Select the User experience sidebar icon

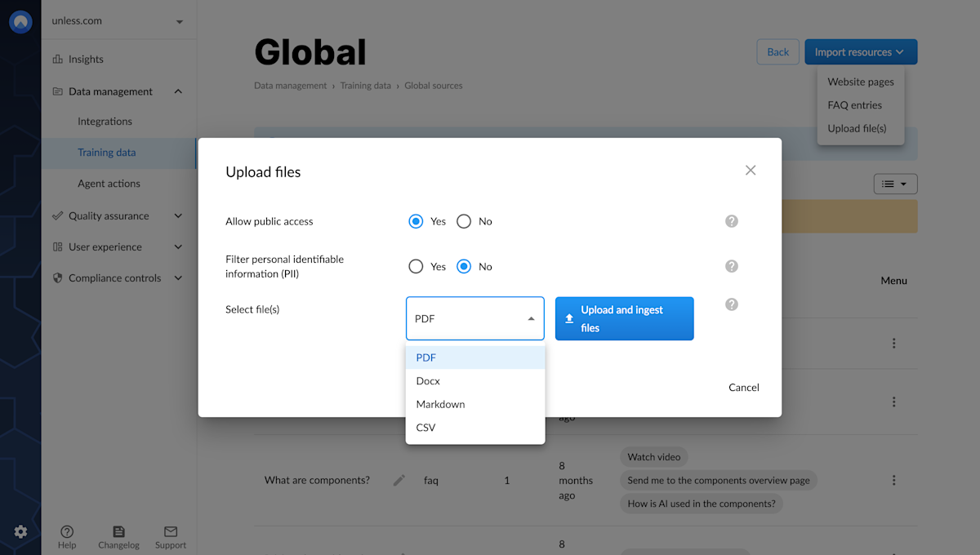tap(57, 246)
